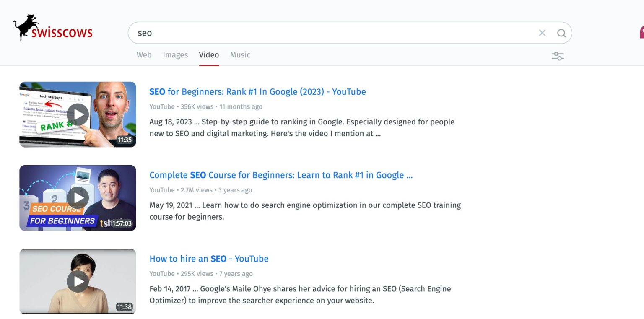Play the How to hire an SEO video
644x319 pixels.
point(78,281)
